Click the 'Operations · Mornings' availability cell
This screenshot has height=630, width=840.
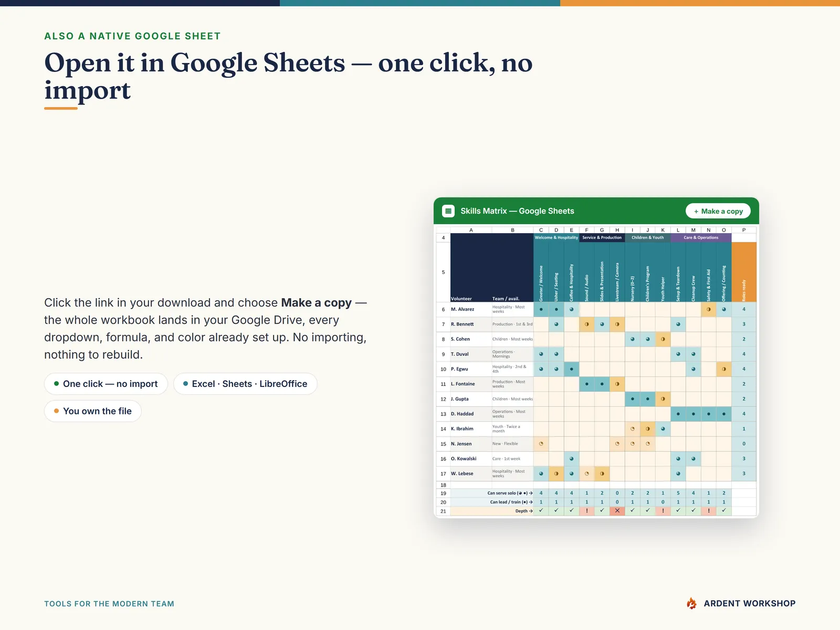(512, 354)
